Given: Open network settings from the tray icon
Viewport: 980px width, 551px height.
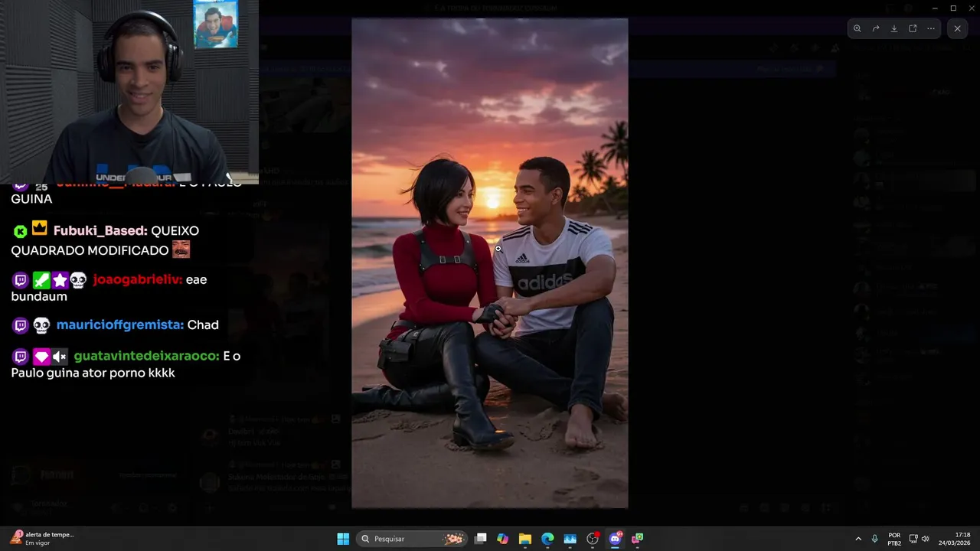Looking at the screenshot, I should click(x=913, y=539).
